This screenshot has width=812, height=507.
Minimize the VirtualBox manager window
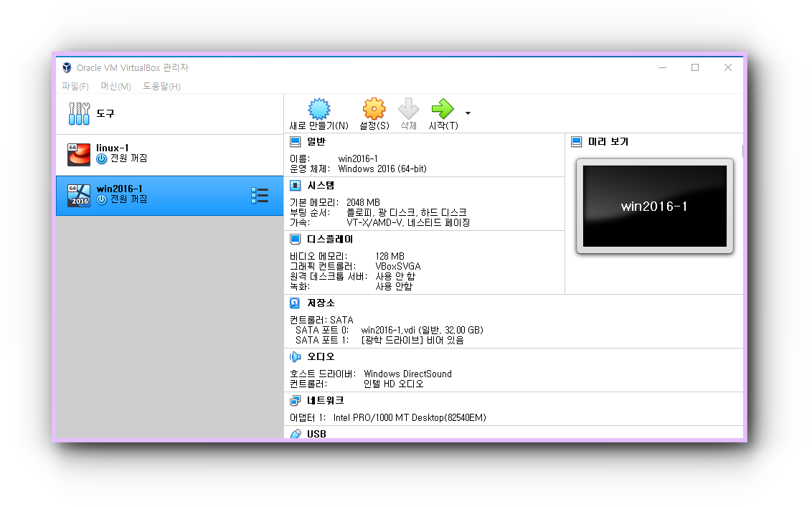pyautogui.click(x=662, y=68)
